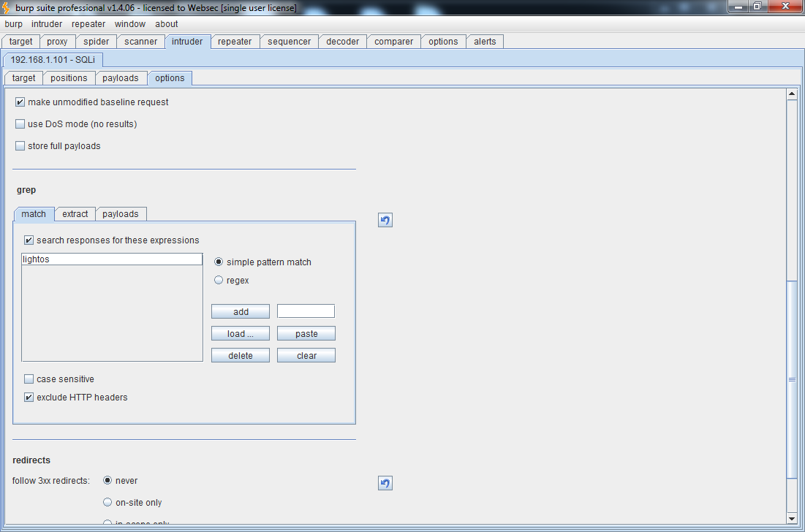This screenshot has height=532, width=805.
Task: Click the scrollbar up arrow
Action: [791, 94]
